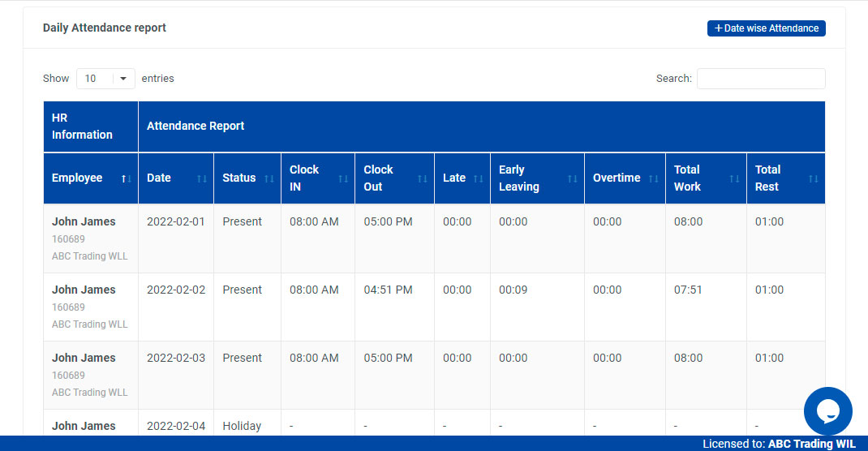Select the 2022-02-02 date cell

coord(176,290)
